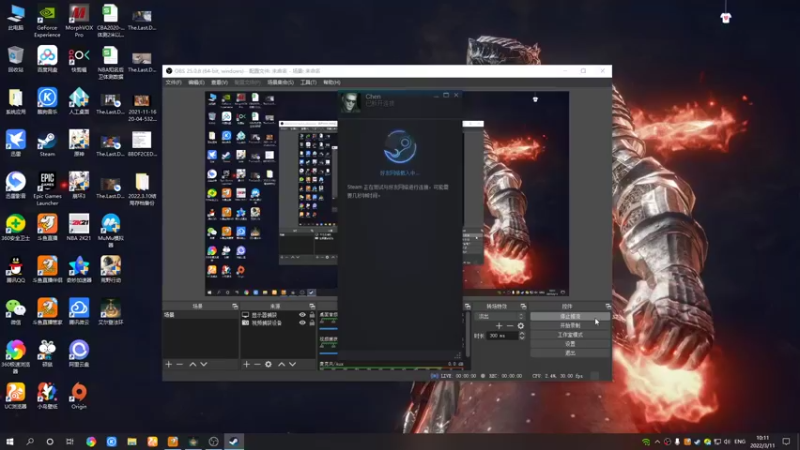Viewport: 800px width, 450px height.
Task: Adjust the 300 ms duration spinner arrows
Action: click(521, 335)
